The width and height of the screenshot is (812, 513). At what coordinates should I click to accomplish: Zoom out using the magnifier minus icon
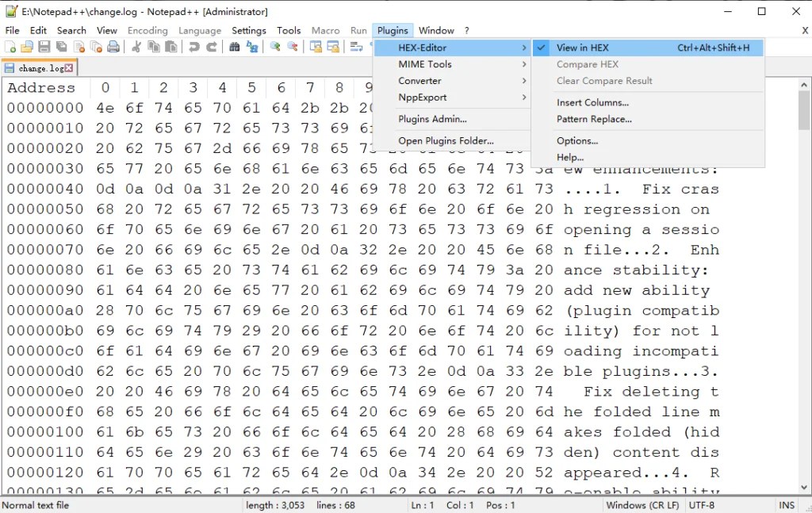pyautogui.click(x=293, y=47)
